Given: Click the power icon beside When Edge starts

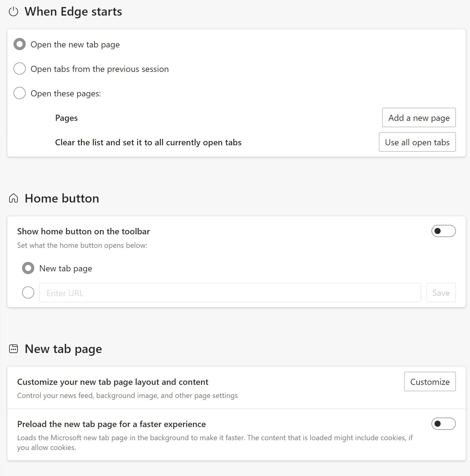Looking at the screenshot, I should click(13, 12).
